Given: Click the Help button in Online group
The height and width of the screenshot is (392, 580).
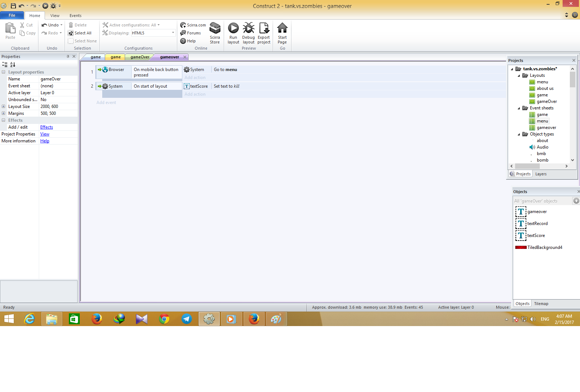Looking at the screenshot, I should pos(188,41).
